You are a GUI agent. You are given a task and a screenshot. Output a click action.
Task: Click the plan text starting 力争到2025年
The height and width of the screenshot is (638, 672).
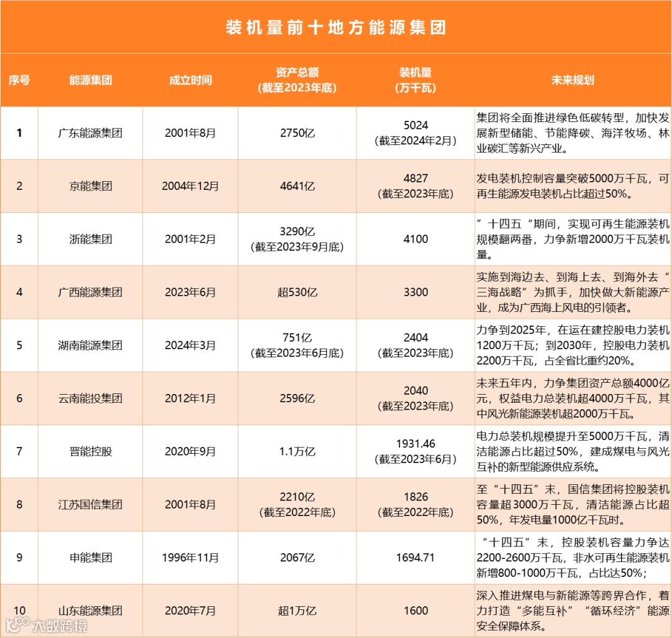coord(572,345)
